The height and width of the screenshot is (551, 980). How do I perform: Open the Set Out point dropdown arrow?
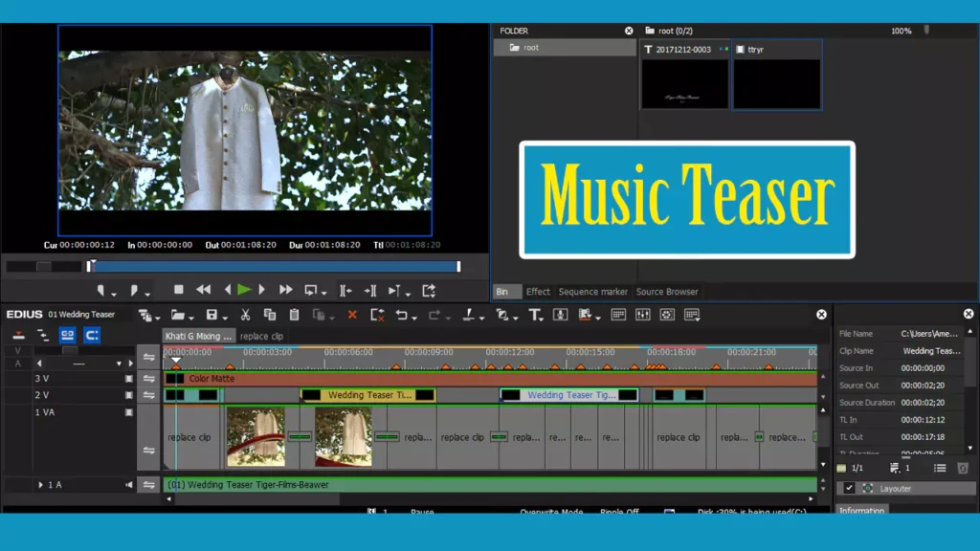click(x=147, y=294)
